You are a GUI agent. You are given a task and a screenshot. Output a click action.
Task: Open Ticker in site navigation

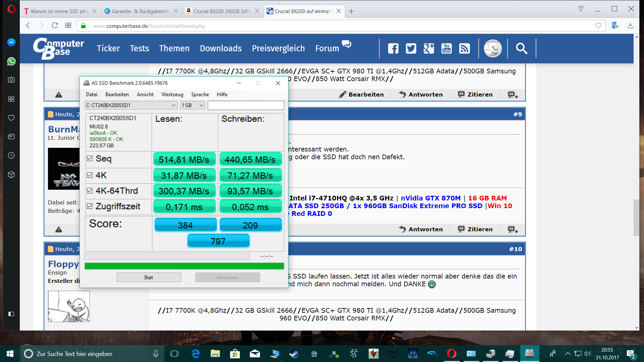(x=108, y=49)
